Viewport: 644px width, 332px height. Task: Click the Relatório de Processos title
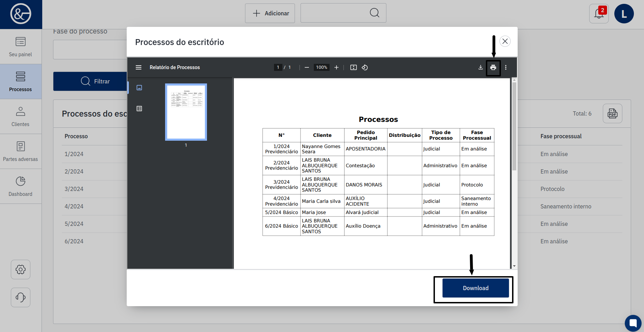pyautogui.click(x=175, y=67)
